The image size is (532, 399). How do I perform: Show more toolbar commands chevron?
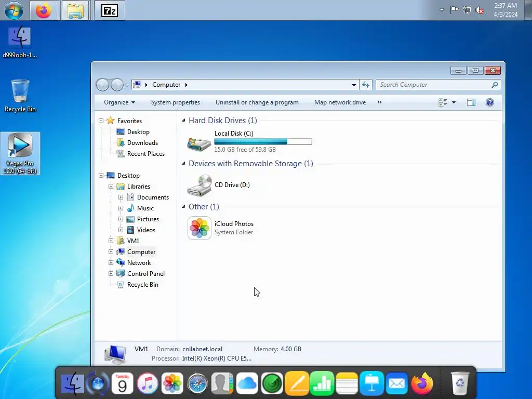point(380,102)
